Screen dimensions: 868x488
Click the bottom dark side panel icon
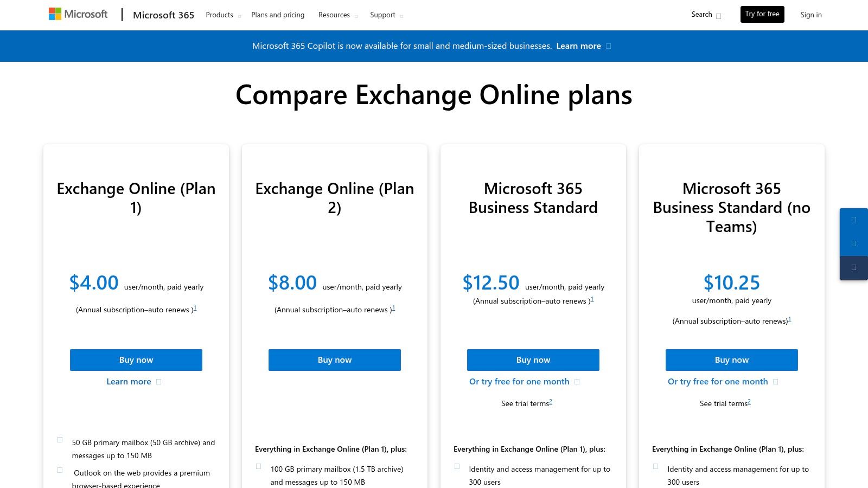[853, 267]
